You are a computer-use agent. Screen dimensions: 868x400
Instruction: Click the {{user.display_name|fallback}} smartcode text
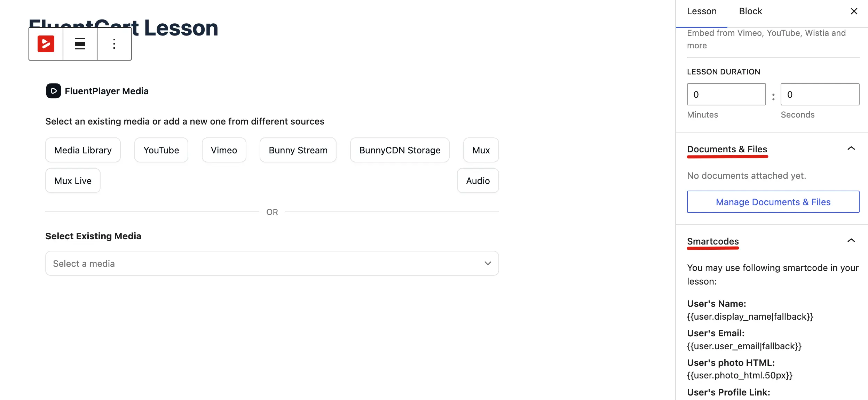[x=750, y=317]
